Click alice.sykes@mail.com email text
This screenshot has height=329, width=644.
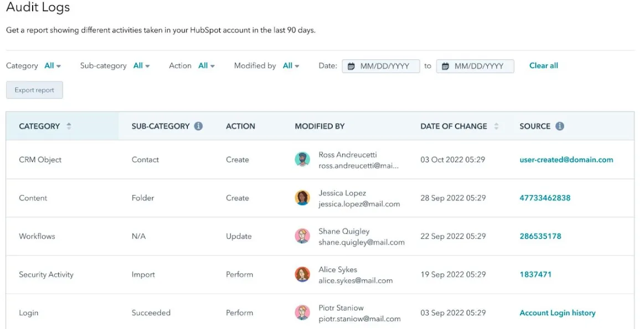click(356, 281)
